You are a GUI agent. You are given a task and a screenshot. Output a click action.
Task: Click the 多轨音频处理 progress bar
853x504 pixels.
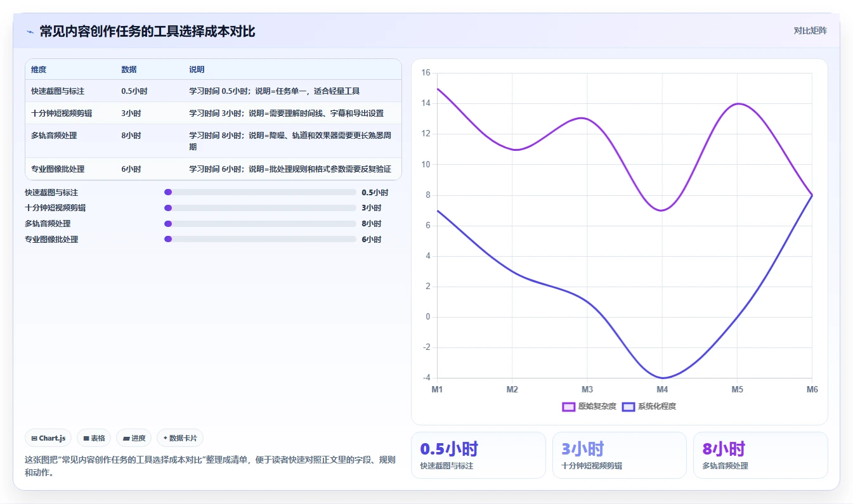260,224
